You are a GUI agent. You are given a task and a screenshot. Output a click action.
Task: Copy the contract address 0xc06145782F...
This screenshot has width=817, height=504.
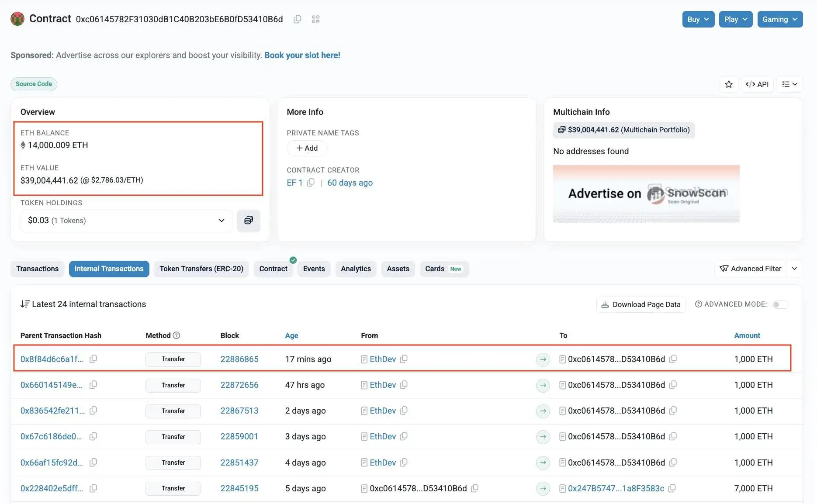297,19
